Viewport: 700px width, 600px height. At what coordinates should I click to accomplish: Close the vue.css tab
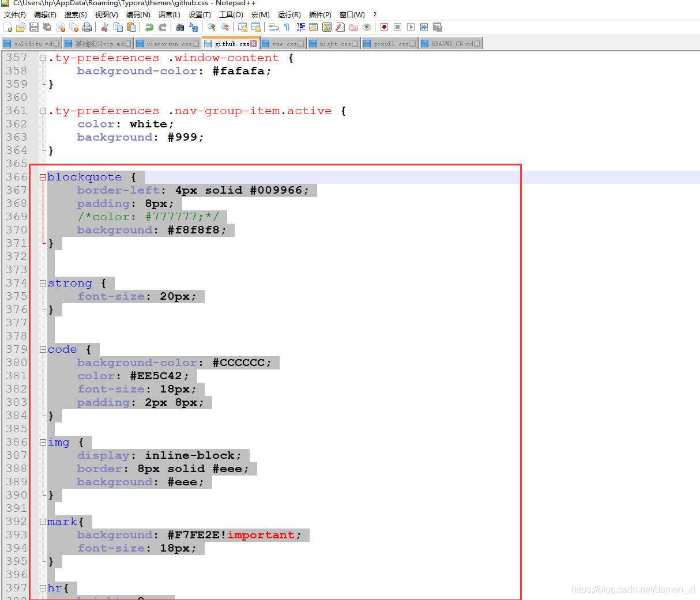point(300,44)
